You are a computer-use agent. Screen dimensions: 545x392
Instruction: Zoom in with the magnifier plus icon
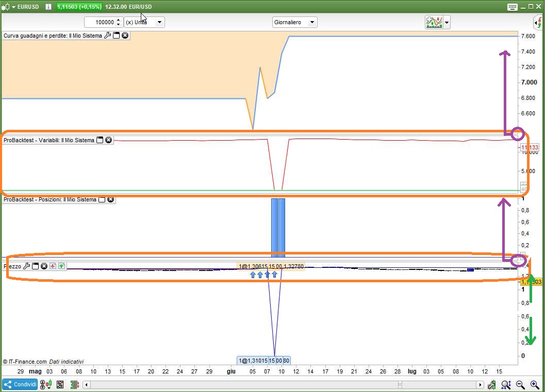[x=534, y=384]
